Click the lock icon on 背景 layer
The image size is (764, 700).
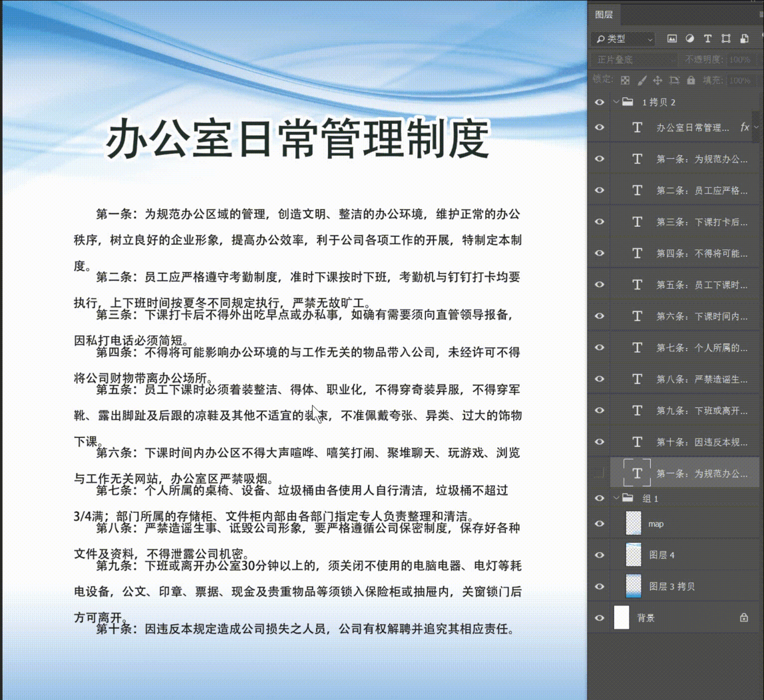click(x=743, y=617)
